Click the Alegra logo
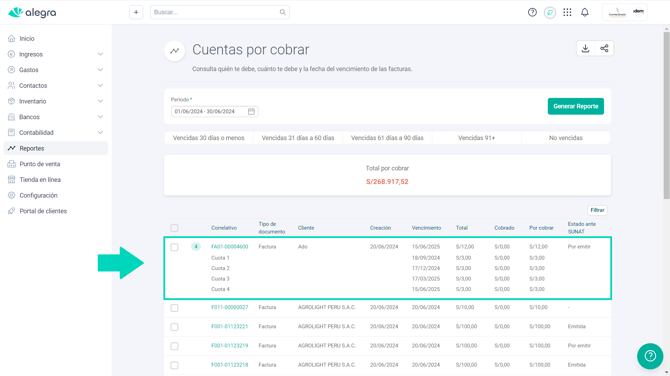This screenshot has height=376, width=670. tap(32, 12)
